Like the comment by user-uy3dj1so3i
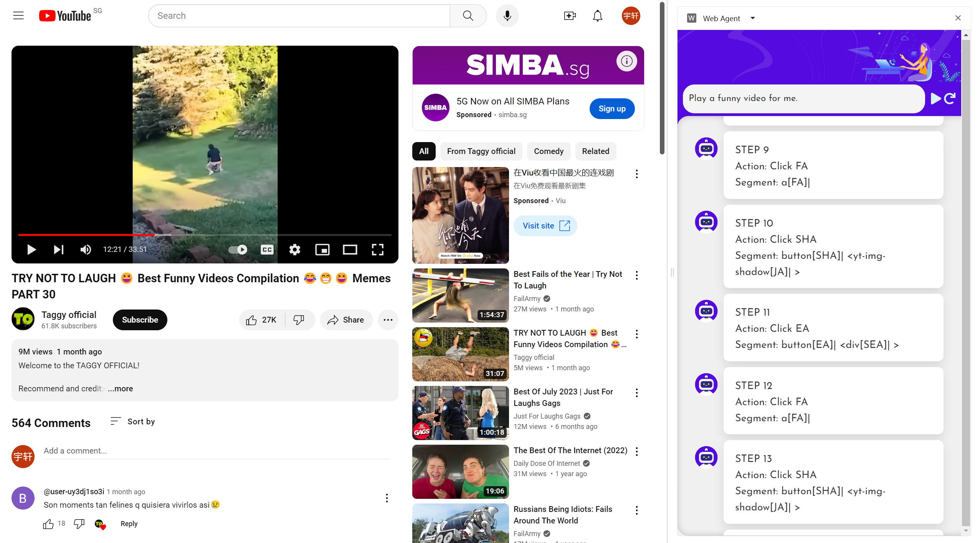The height and width of the screenshot is (543, 980). click(x=48, y=524)
